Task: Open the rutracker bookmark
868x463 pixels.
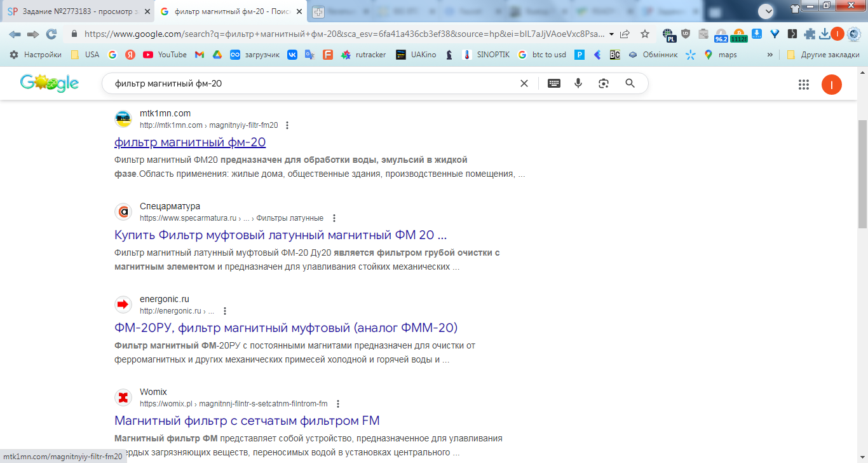Action: [x=363, y=55]
